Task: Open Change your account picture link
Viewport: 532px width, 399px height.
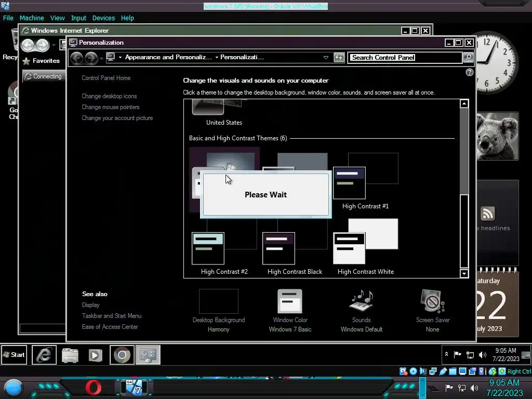Action: coord(117,118)
